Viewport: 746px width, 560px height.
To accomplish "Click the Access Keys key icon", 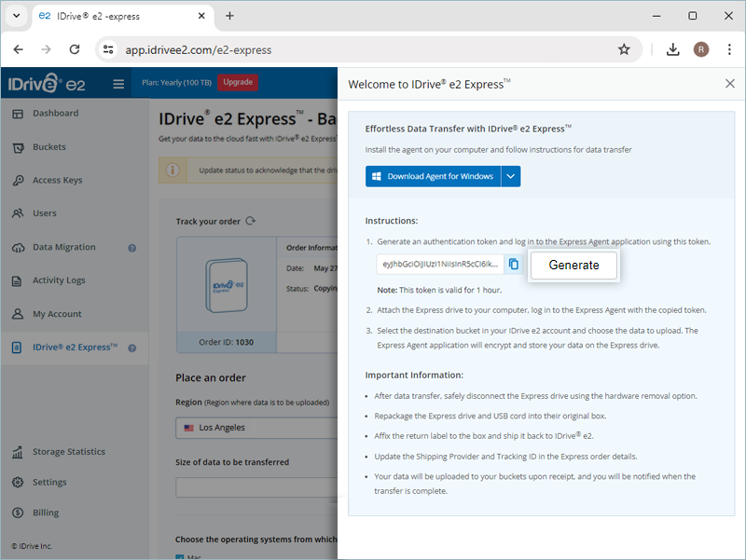I will pos(18,181).
